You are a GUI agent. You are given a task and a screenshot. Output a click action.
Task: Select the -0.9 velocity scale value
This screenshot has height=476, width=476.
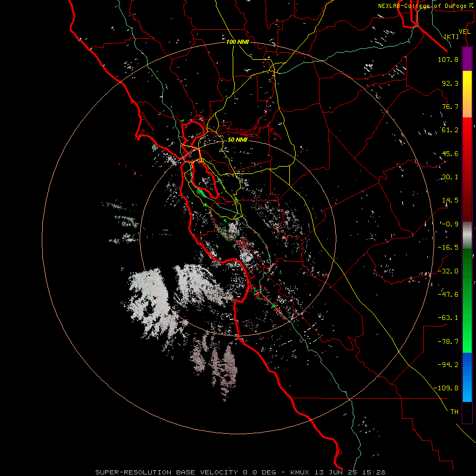450,224
